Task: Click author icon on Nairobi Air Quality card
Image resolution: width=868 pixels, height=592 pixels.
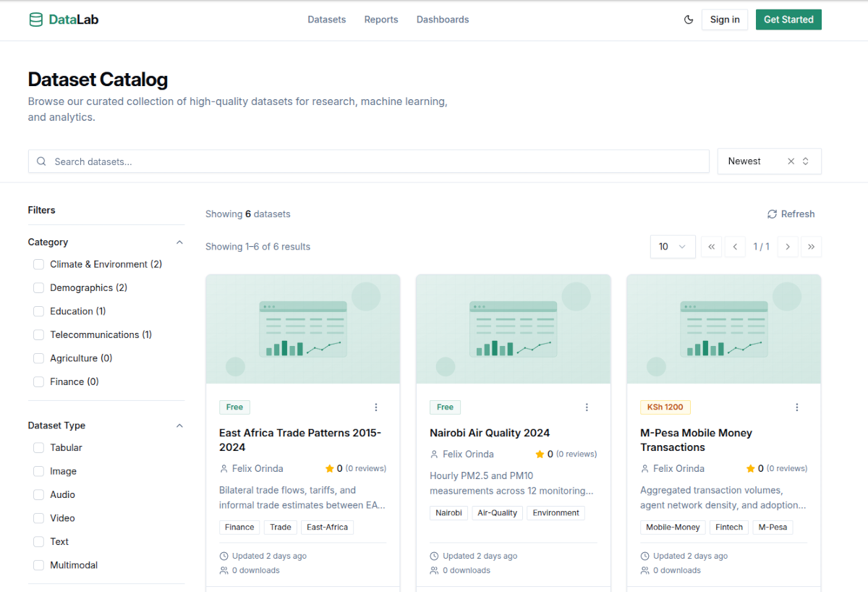Action: 434,454
